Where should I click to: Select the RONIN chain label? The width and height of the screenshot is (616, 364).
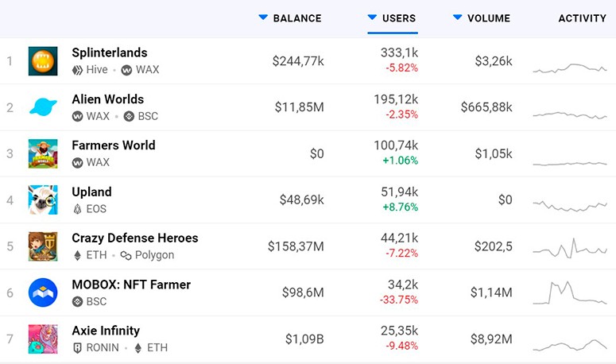[103, 347]
